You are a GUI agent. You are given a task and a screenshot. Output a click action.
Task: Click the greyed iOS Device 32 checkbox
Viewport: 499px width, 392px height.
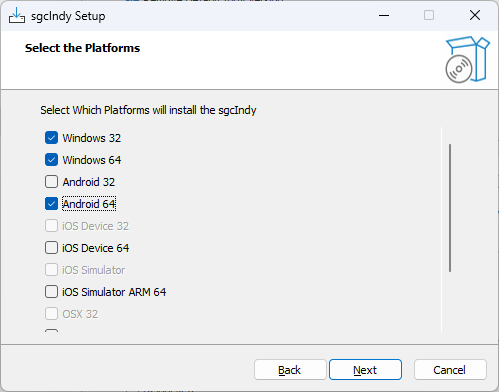(x=51, y=226)
